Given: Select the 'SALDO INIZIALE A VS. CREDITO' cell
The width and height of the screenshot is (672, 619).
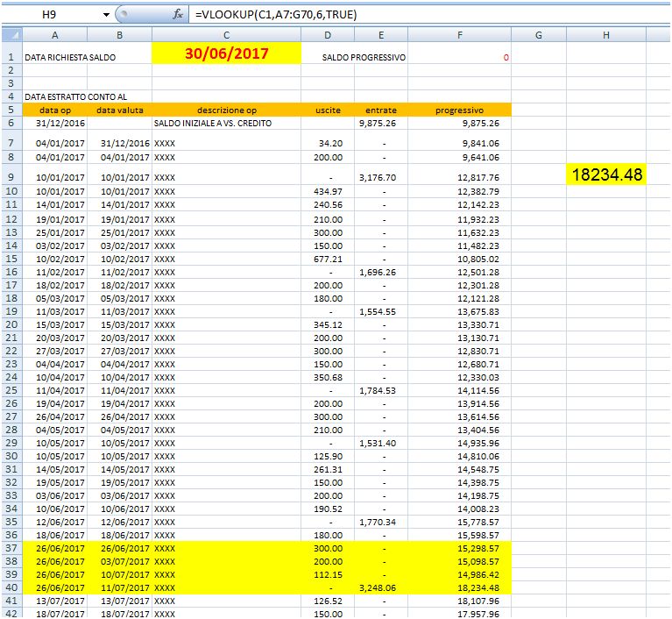Looking at the screenshot, I should (x=226, y=124).
